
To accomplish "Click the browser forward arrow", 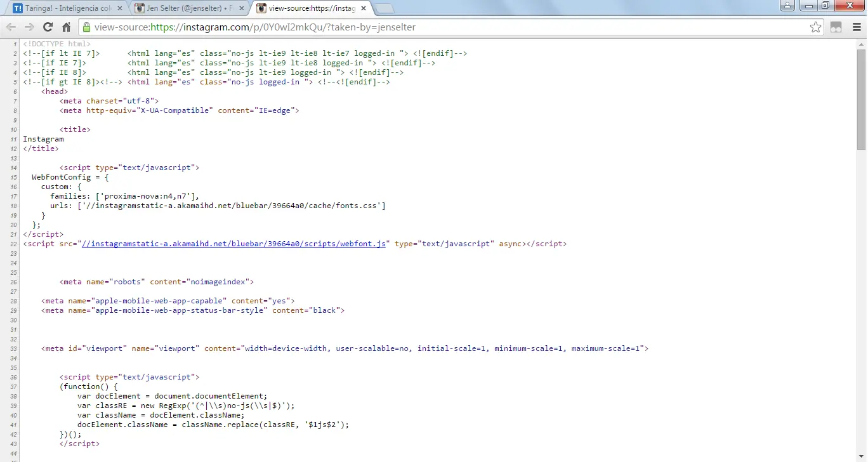I will (x=29, y=27).
